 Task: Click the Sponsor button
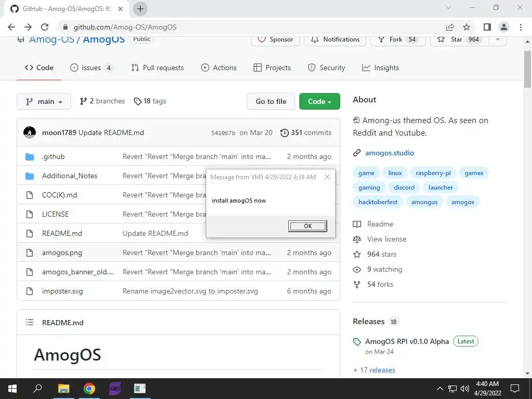click(x=275, y=39)
